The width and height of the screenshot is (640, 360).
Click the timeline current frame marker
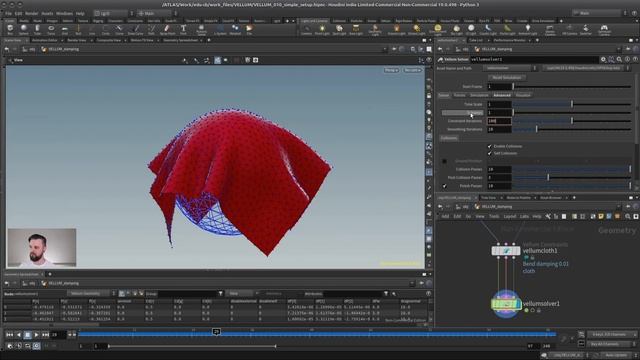tap(216, 332)
